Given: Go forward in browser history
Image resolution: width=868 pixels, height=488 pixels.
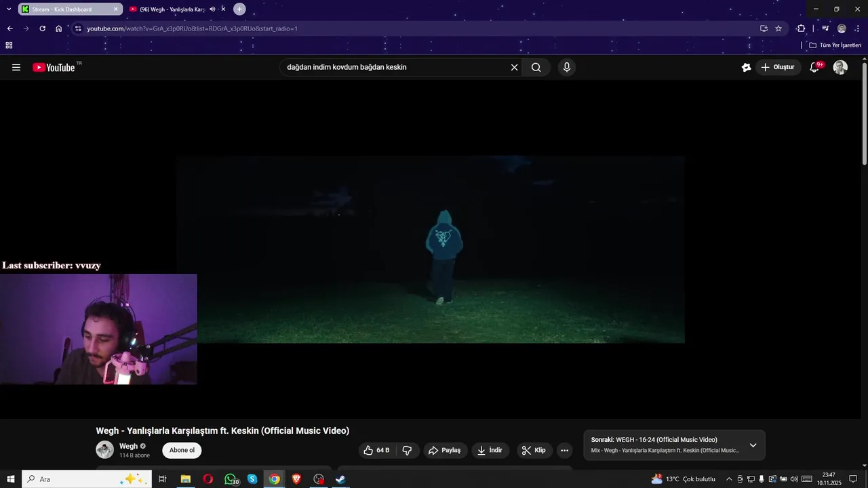Looking at the screenshot, I should click(26, 28).
